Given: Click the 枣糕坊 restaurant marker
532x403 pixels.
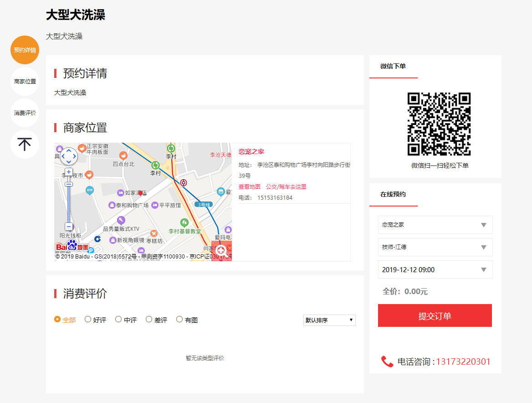Looking at the screenshot, I should point(154,233).
